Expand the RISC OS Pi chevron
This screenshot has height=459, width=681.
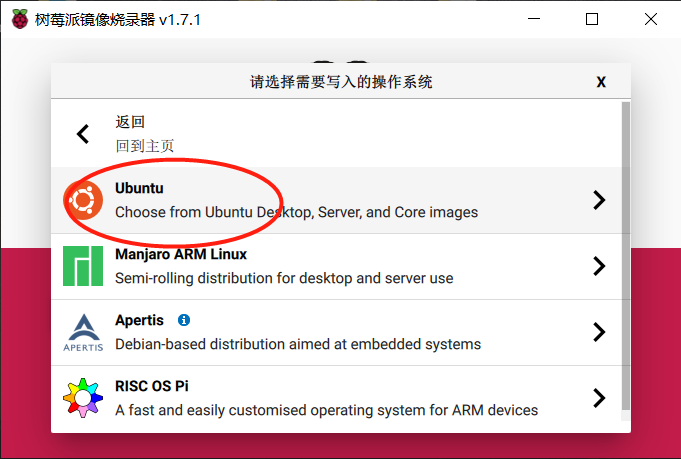tap(599, 398)
